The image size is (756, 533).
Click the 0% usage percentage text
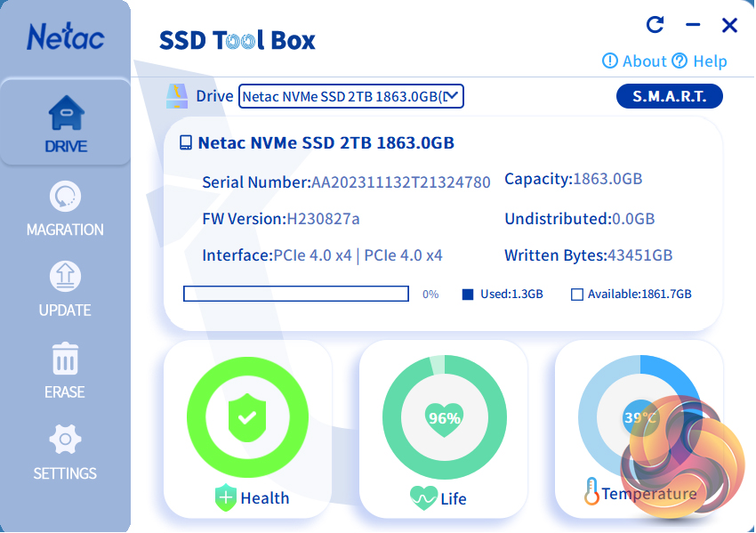coord(430,295)
